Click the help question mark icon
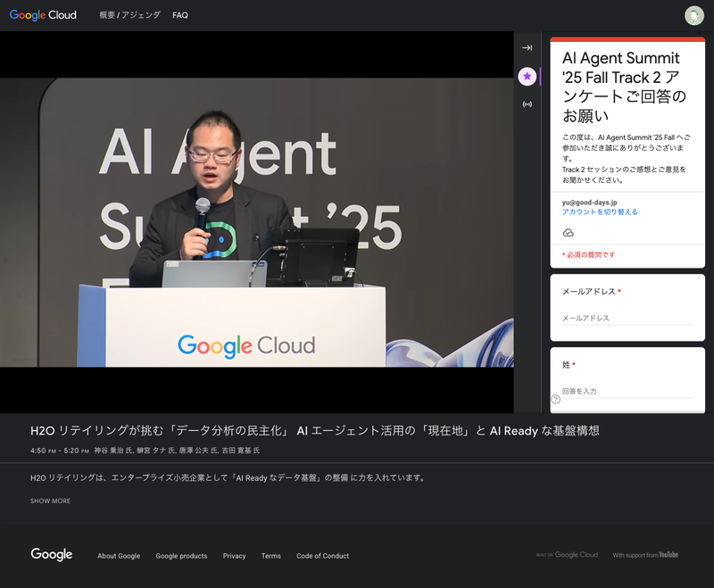 pyautogui.click(x=555, y=400)
